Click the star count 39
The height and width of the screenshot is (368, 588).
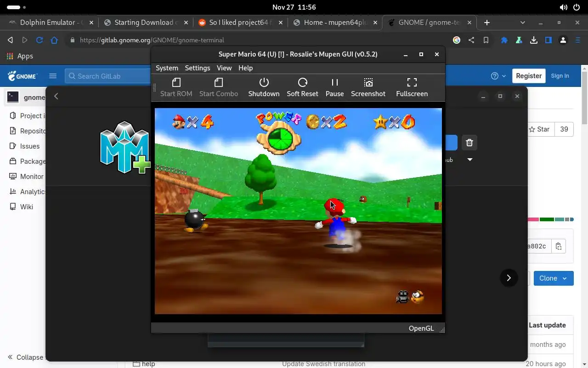pos(564,129)
